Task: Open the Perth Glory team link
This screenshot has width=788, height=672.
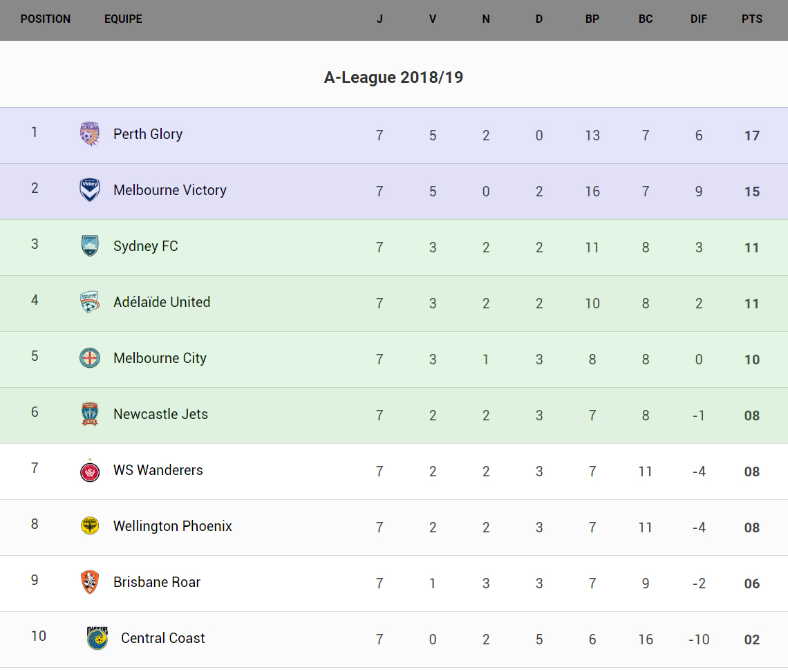Action: tap(148, 134)
